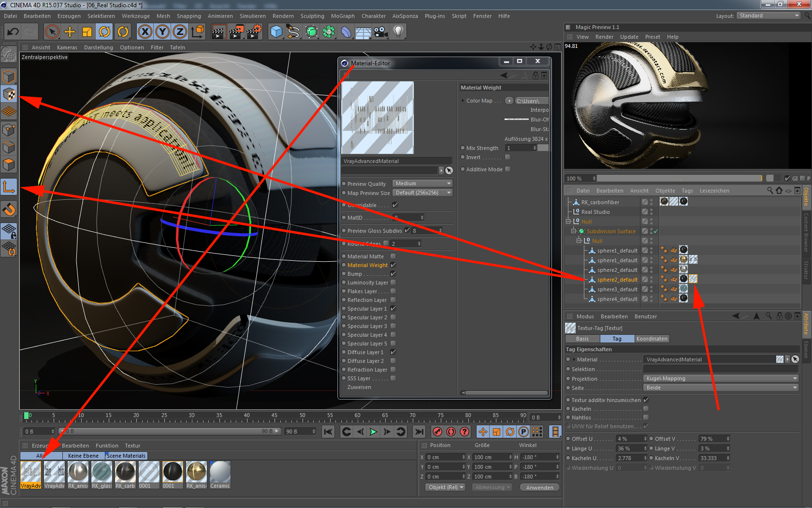Toggle Specular Layer 1 checkbox
The width and height of the screenshot is (812, 508).
pos(393,309)
